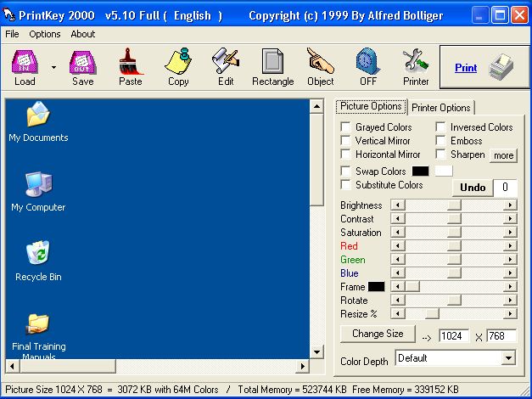Viewport: 532px width, 399px height.
Task: Switch to the Picture Options tab
Action: (371, 106)
